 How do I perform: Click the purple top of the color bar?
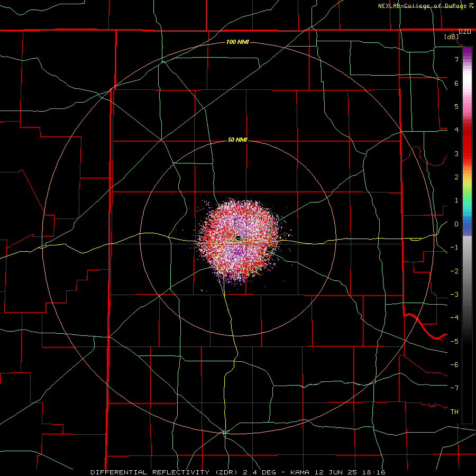pos(467,52)
